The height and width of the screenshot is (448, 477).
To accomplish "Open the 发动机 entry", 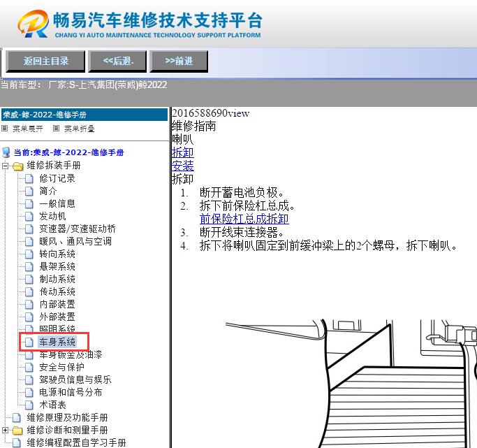I will tap(52, 216).
